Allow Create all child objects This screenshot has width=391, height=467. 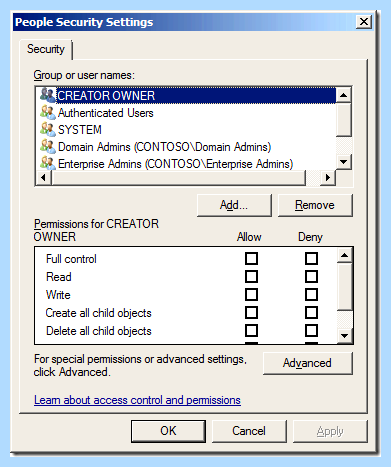pyautogui.click(x=251, y=312)
